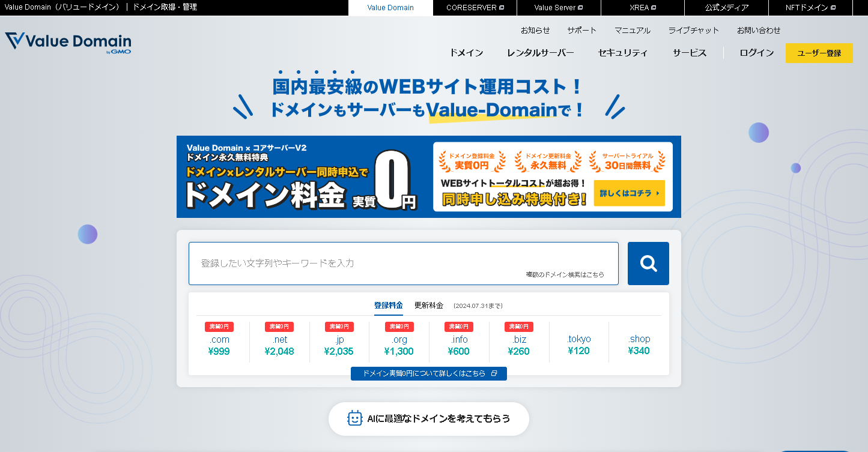Open the サービス navigation menu
This screenshot has width=868, height=452.
690,53
